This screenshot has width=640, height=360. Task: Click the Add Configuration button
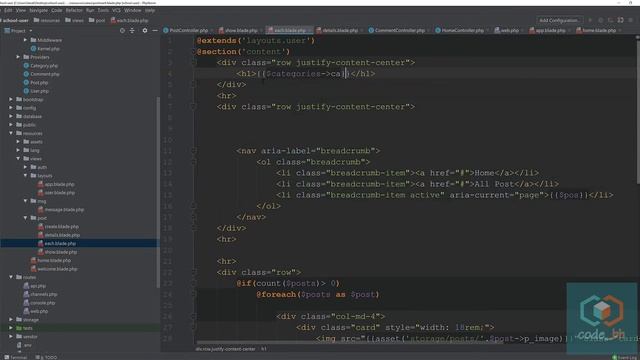pos(559,20)
